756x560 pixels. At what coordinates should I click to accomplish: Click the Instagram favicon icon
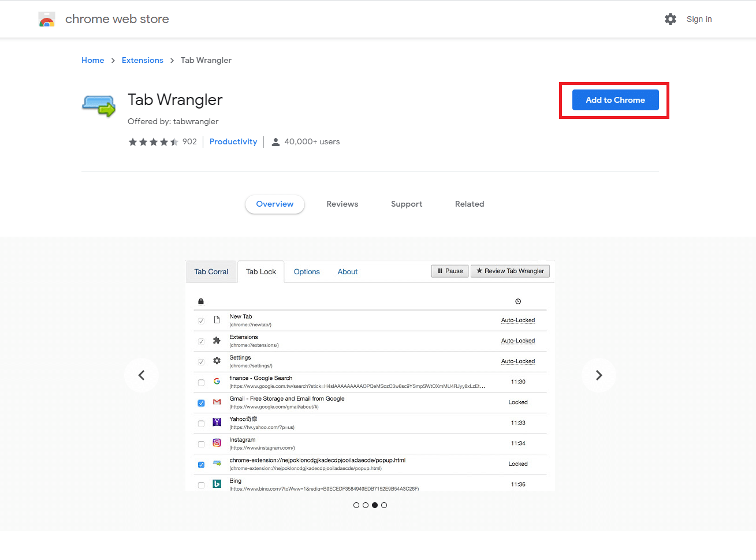point(217,443)
